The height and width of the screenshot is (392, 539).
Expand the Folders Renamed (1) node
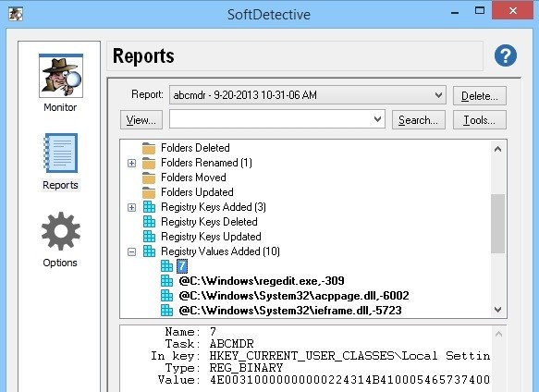tap(131, 163)
